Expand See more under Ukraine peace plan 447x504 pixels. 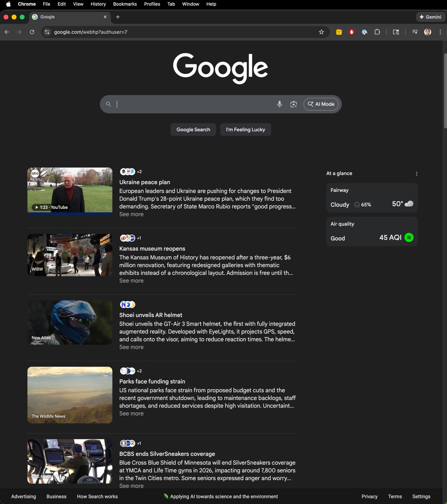coord(131,214)
